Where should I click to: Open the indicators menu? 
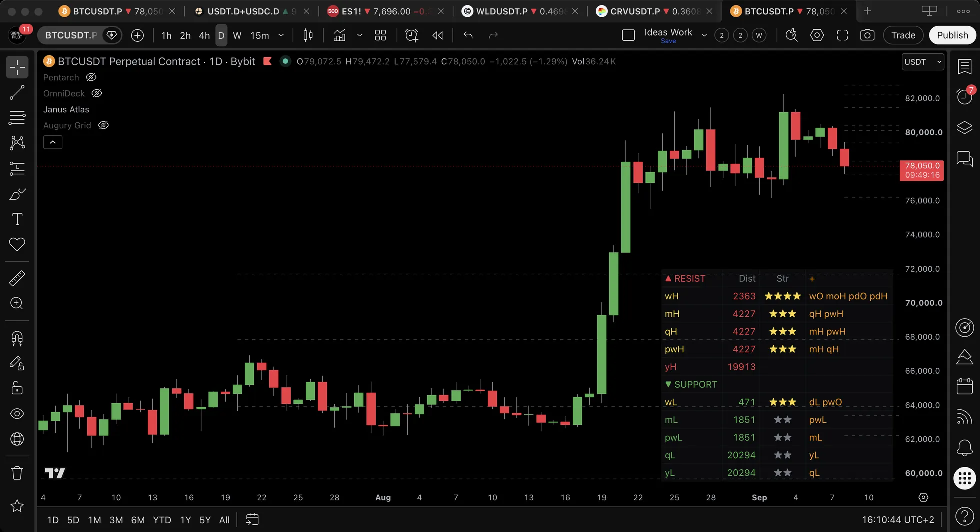coord(339,35)
